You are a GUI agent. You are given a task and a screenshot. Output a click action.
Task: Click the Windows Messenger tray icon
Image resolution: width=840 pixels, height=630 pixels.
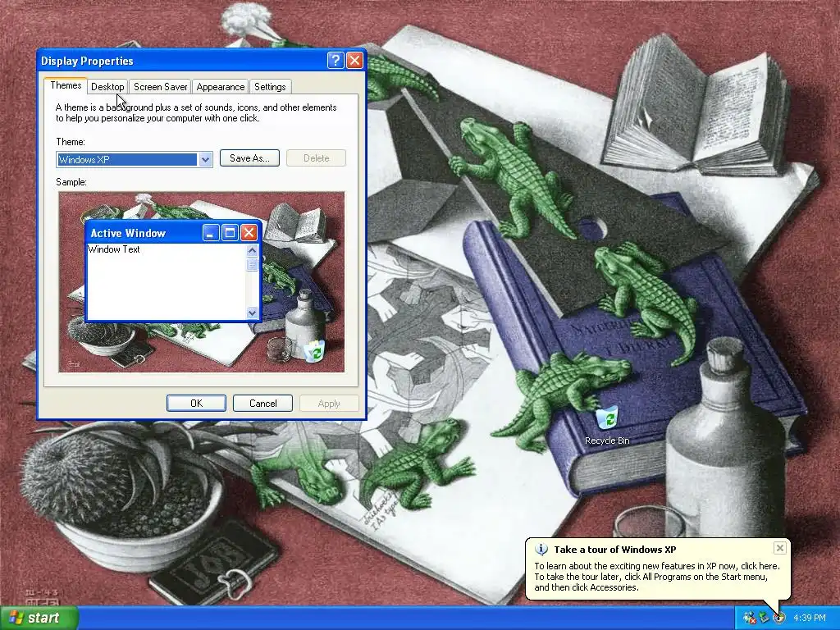click(750, 619)
